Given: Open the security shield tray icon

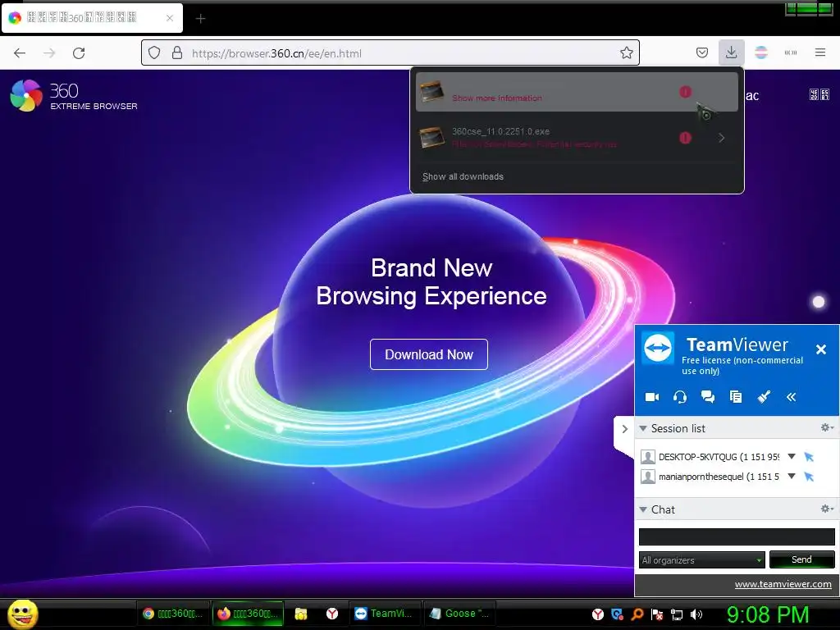Looking at the screenshot, I should click(x=617, y=614).
